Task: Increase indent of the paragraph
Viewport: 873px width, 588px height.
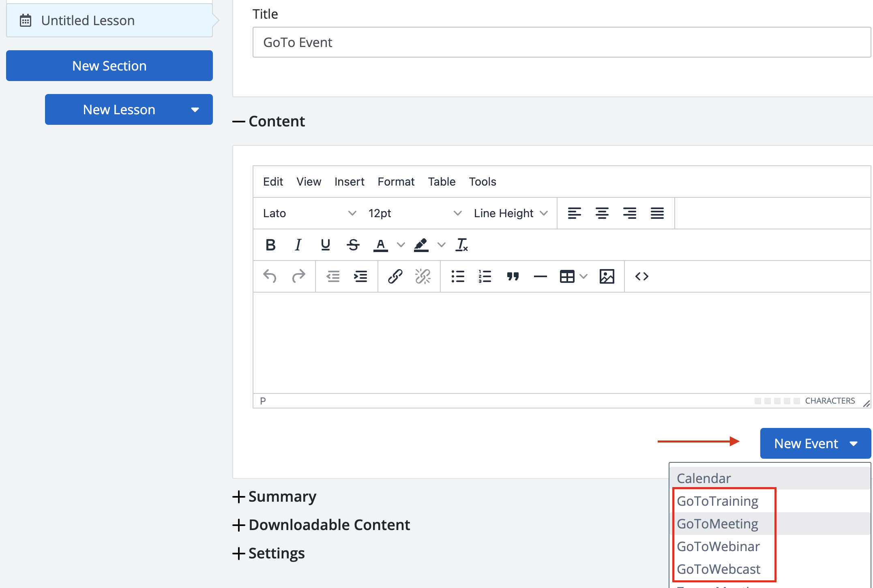Action: tap(360, 276)
